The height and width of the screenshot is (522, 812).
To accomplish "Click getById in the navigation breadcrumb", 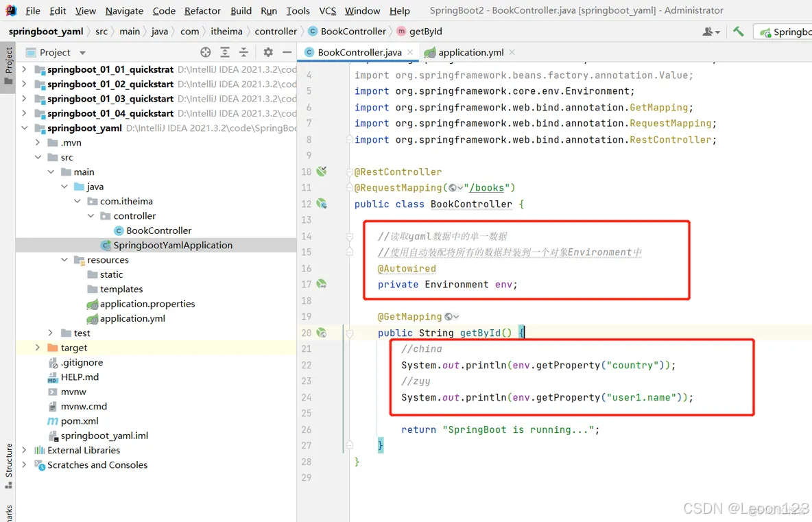I will (425, 32).
